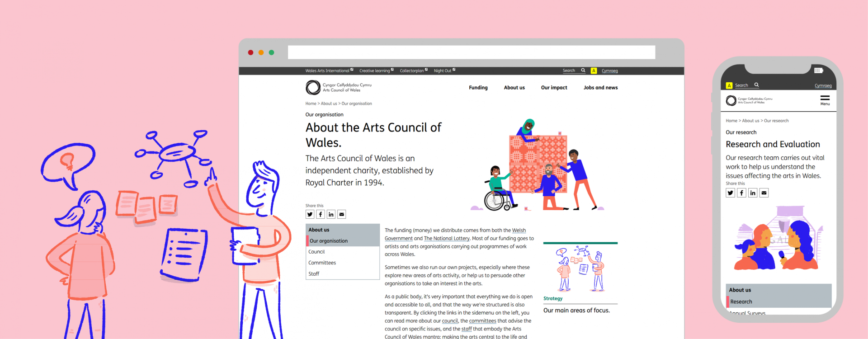The image size is (868, 339).
Task: Click the Facebook share icon on desktop page
Action: pyautogui.click(x=321, y=214)
